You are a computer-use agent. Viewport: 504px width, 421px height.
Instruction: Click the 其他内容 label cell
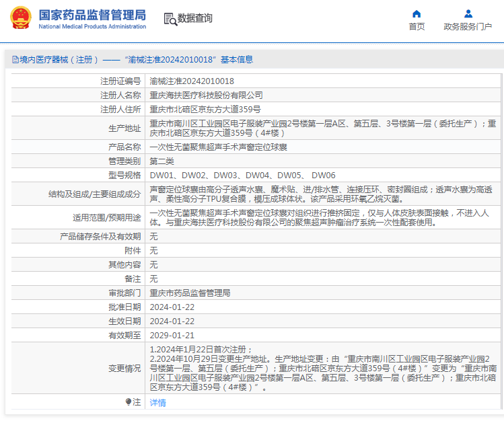(x=79, y=265)
